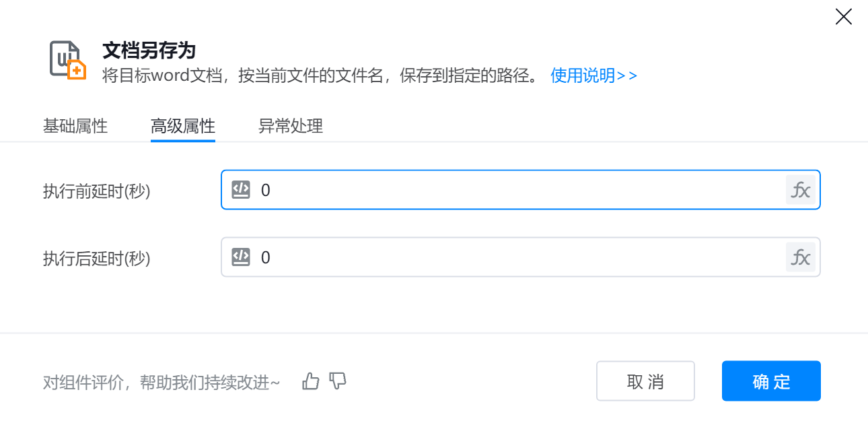Close the 文档另存为 dialog with X
The width and height of the screenshot is (868, 421).
843,17
